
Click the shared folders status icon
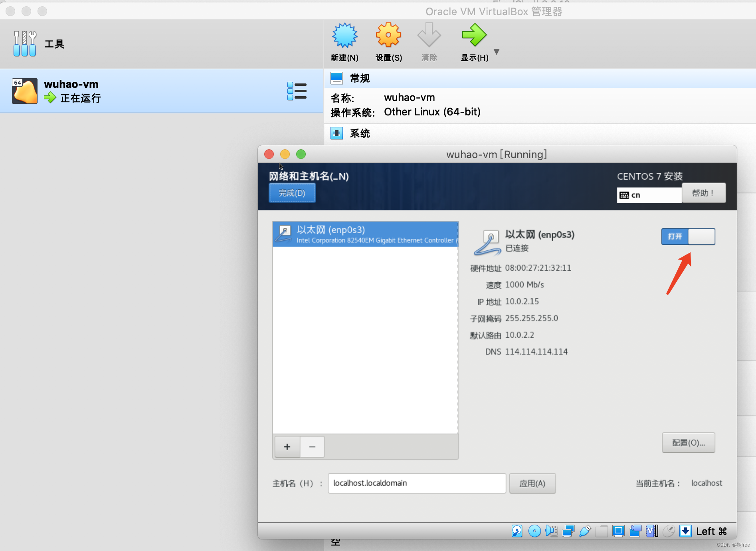[x=602, y=531]
